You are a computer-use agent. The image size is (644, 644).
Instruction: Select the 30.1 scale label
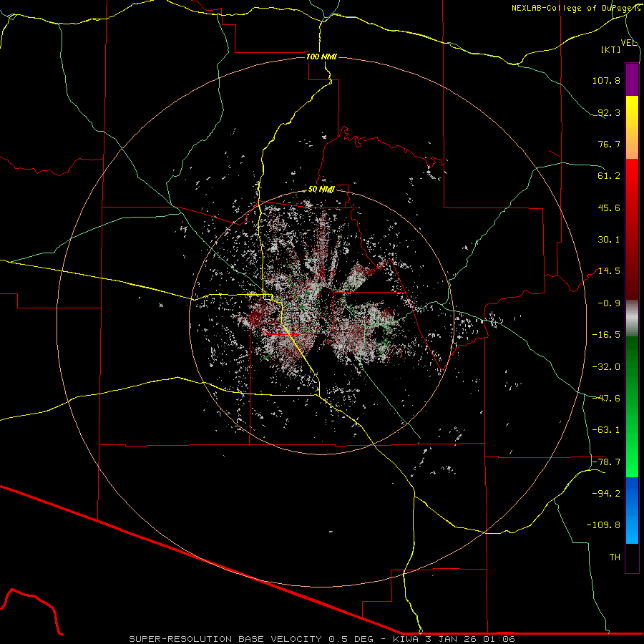(609, 240)
